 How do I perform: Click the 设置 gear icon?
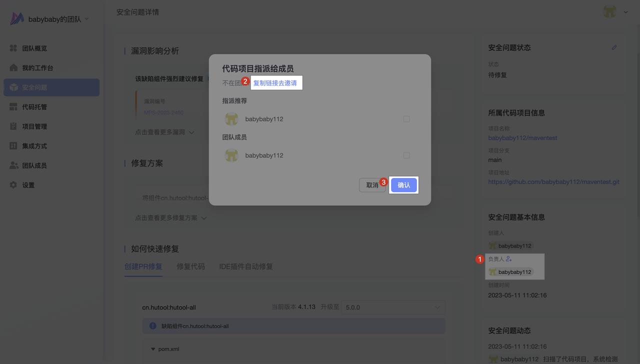pyautogui.click(x=13, y=184)
